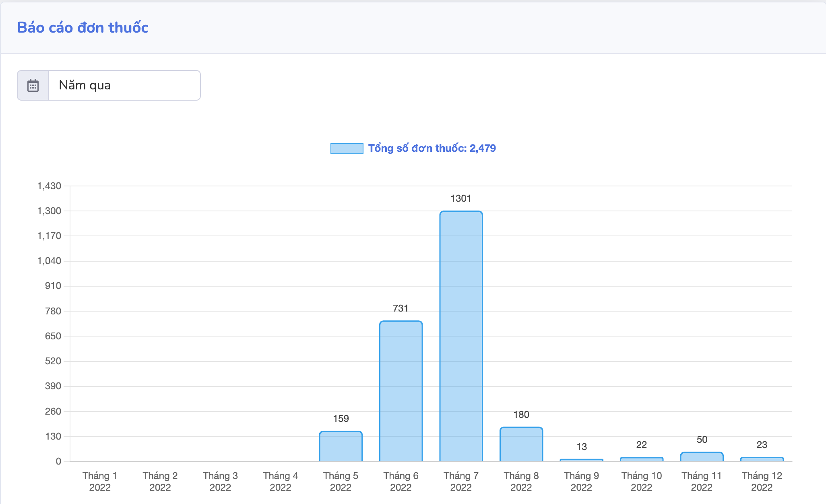Click the Tháng 12 2022 bar
This screenshot has height=504, width=826.
click(762, 459)
